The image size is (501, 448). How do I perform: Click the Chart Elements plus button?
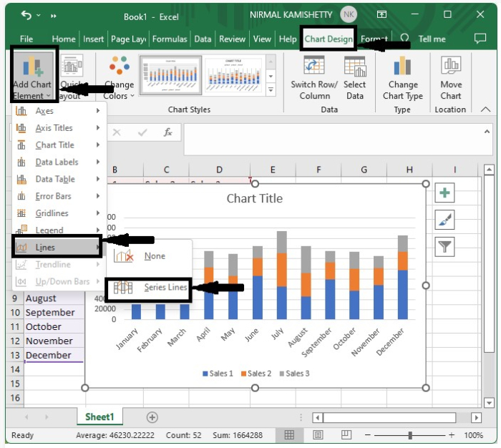point(444,193)
